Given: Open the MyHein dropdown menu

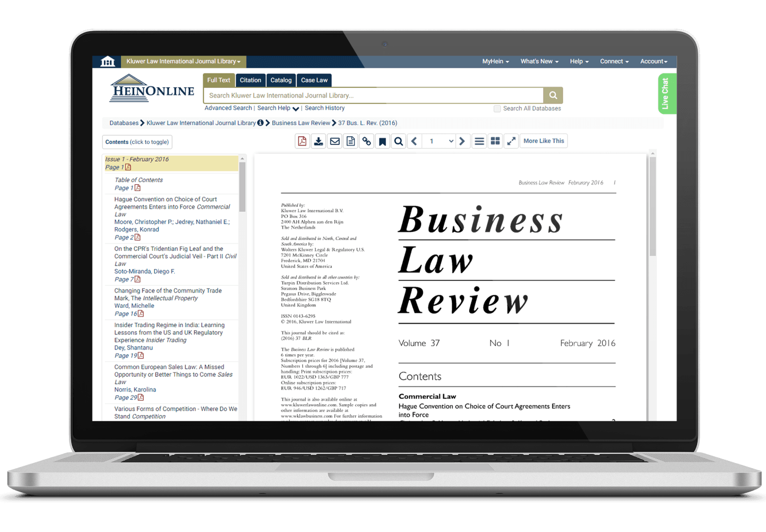Looking at the screenshot, I should [x=495, y=61].
